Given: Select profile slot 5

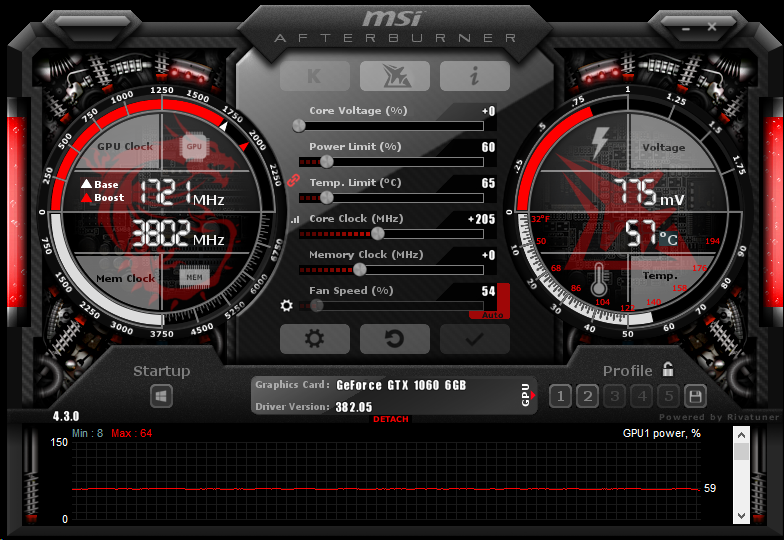Looking at the screenshot, I should tap(669, 396).
